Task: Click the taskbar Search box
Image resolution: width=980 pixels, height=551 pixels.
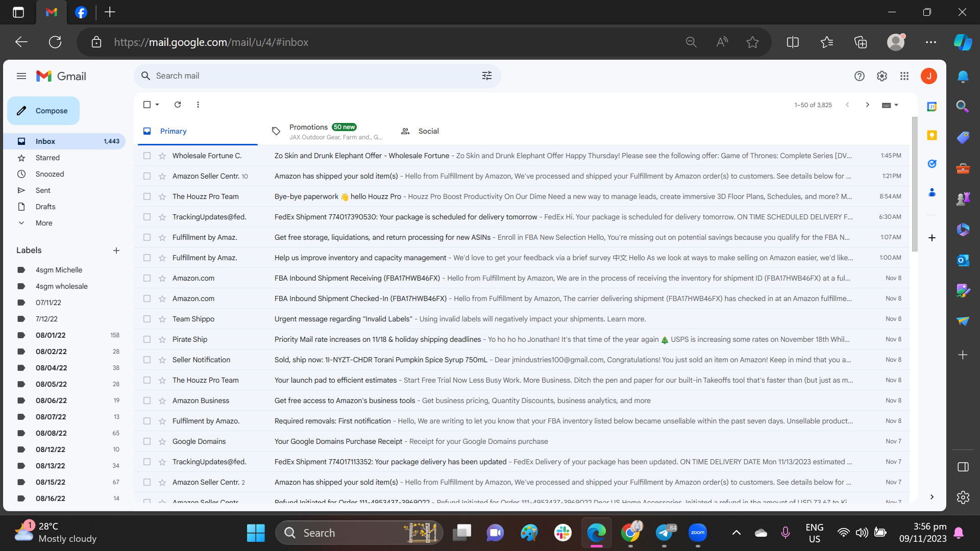Action: point(359,533)
